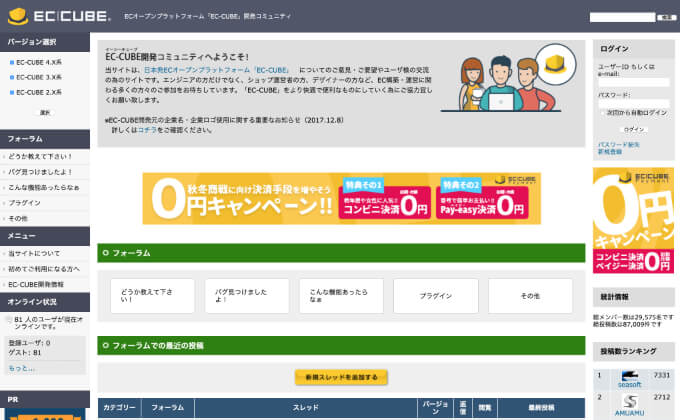This screenshot has height=420, width=680.
Task: Toggle 次回から自動ログイン checkbox
Action: click(602, 113)
